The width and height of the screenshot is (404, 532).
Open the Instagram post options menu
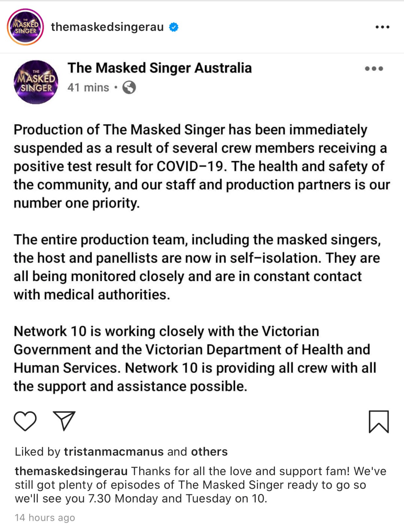tap(382, 27)
